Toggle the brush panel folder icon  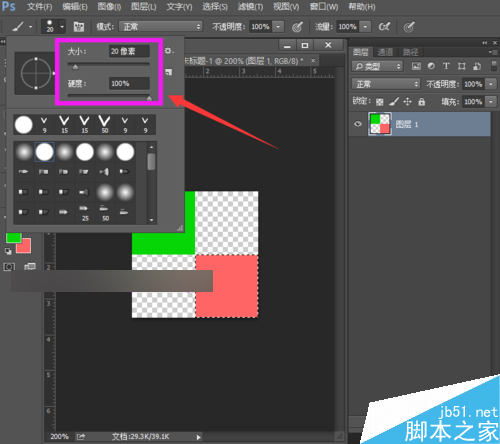click(79, 27)
